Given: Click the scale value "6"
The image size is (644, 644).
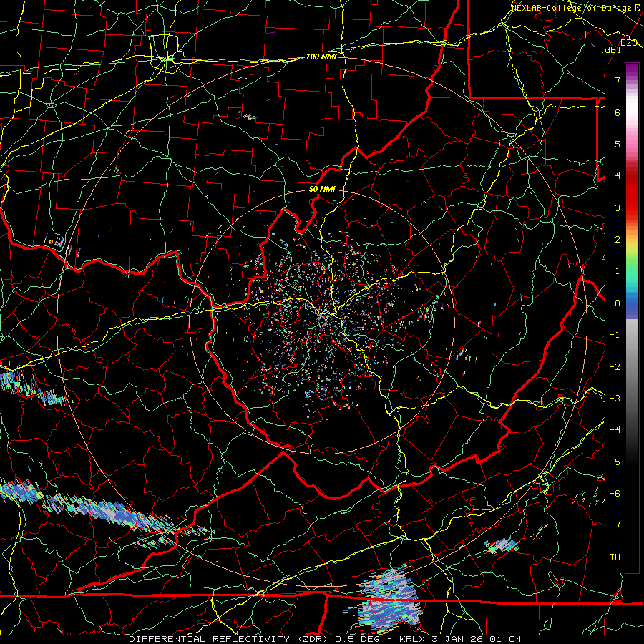Looking at the screenshot, I should pyautogui.click(x=618, y=112).
